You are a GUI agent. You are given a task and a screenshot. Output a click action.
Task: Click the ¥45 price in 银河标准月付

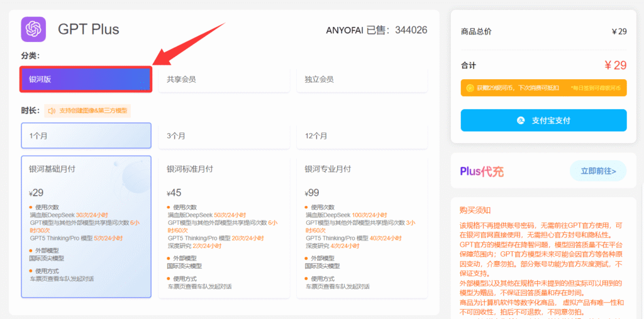click(174, 193)
